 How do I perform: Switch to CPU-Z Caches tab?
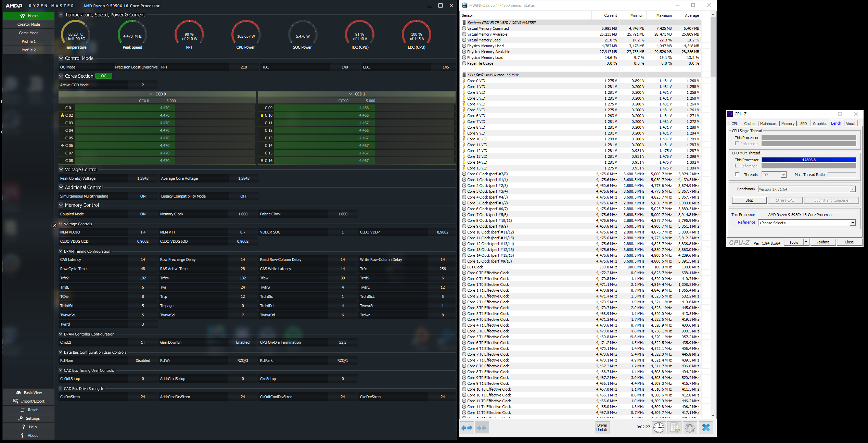[750, 124]
